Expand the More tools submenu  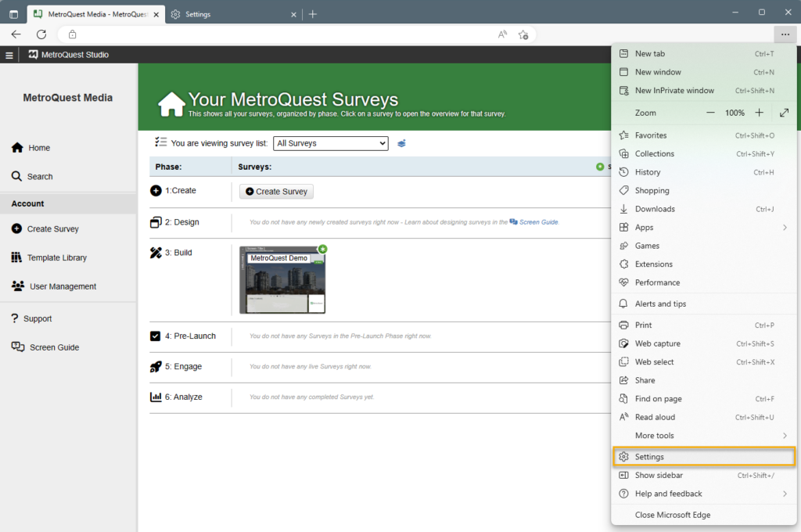[x=704, y=436]
